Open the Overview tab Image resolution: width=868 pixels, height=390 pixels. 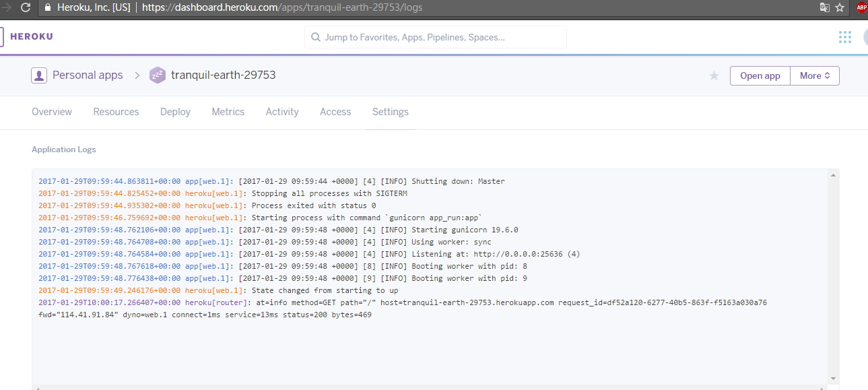pos(52,112)
